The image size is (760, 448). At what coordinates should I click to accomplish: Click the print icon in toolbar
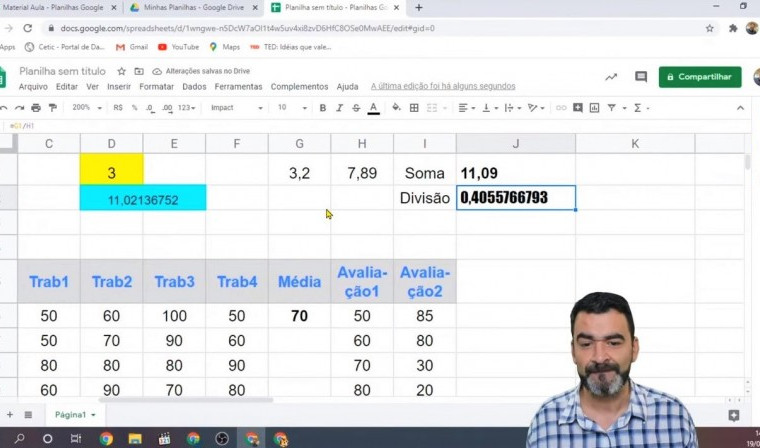coord(36,108)
